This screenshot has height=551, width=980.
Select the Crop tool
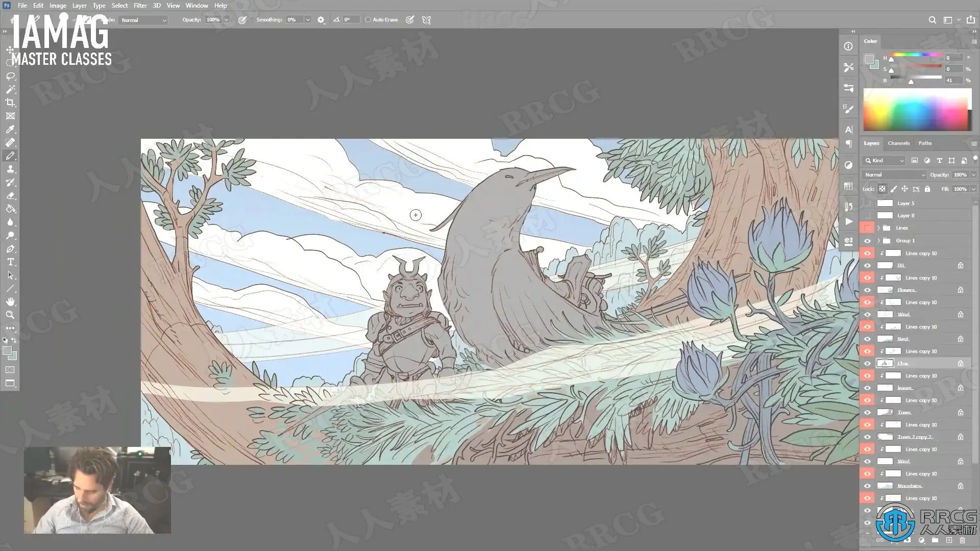10,103
